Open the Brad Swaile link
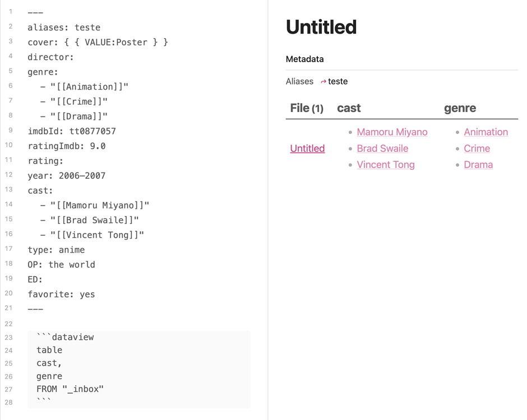527x420 pixels. (382, 148)
